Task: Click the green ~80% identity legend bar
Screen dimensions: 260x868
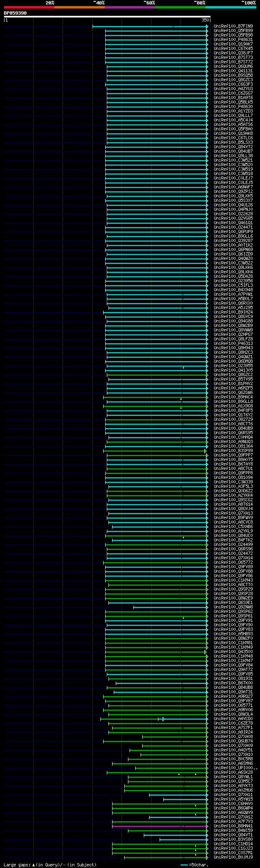Action: [x=180, y=7]
